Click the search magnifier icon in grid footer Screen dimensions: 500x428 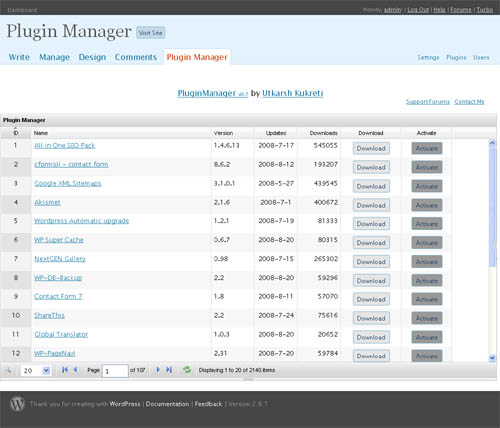(7, 370)
